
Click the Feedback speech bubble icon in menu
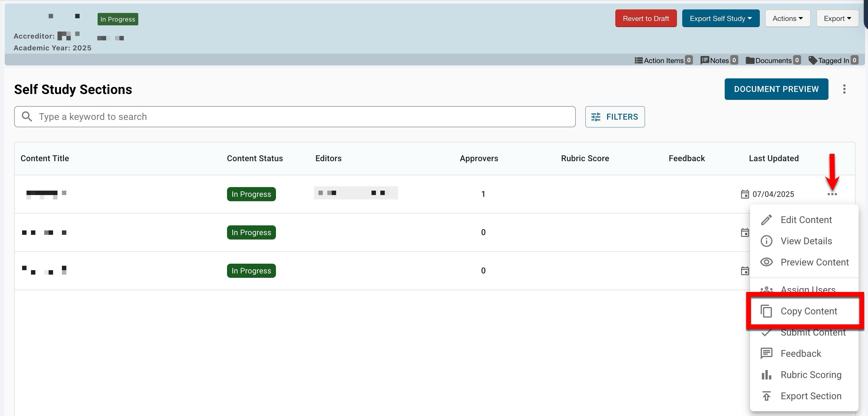766,354
